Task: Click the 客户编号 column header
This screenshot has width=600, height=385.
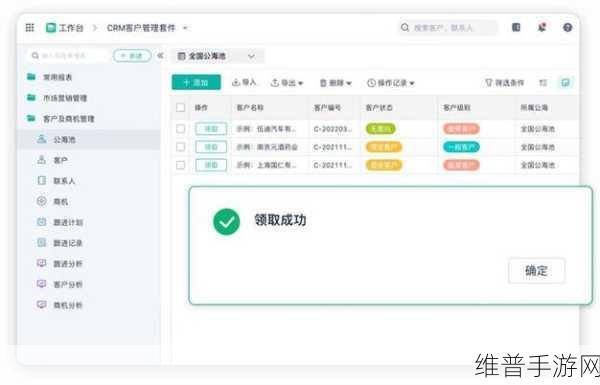Action: [327, 108]
